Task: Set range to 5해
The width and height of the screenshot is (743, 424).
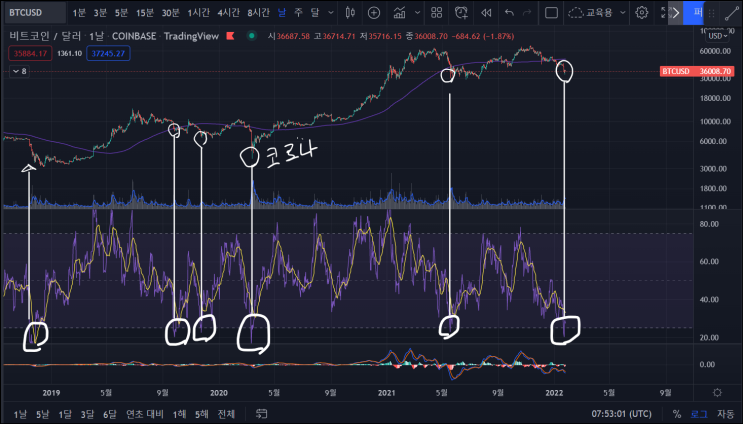Action: 201,414
